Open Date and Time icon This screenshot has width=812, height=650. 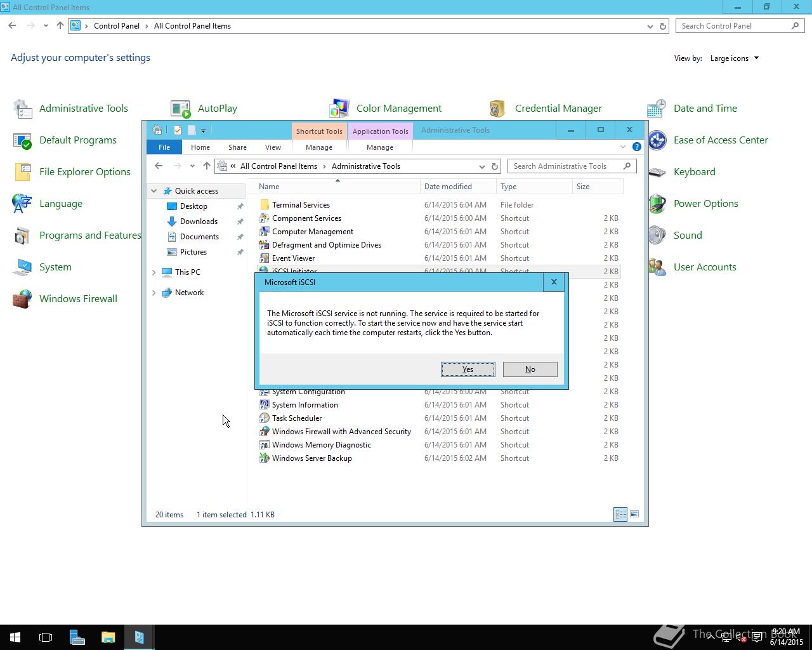[x=657, y=109]
